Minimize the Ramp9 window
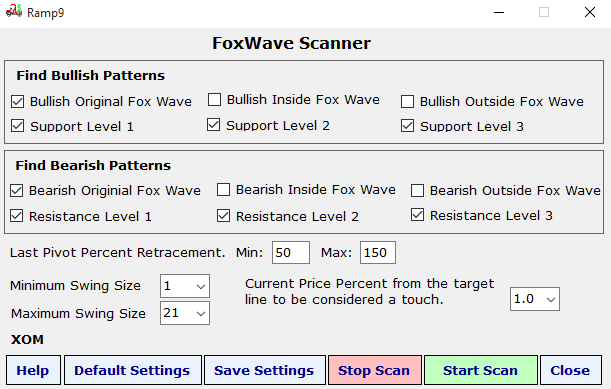 [499, 12]
